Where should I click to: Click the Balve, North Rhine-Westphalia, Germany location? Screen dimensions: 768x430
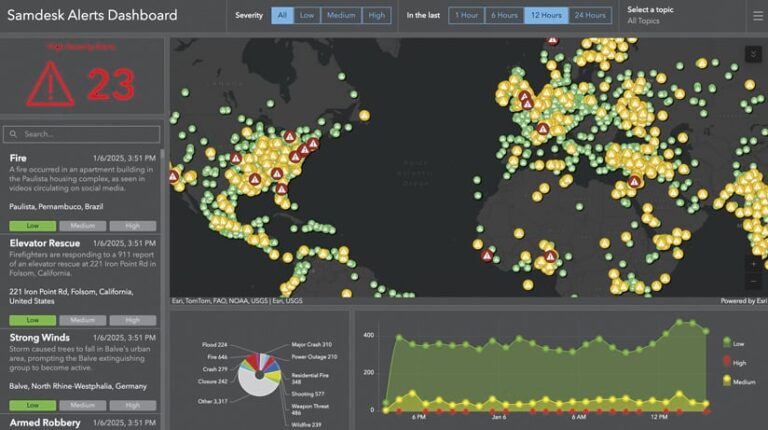78,386
